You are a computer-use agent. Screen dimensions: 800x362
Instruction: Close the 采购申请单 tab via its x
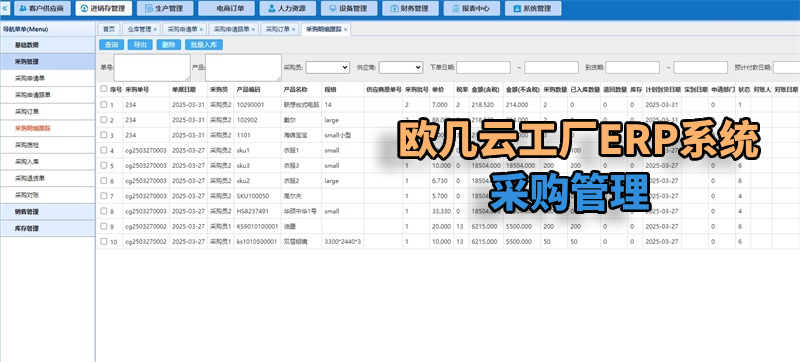(201, 30)
